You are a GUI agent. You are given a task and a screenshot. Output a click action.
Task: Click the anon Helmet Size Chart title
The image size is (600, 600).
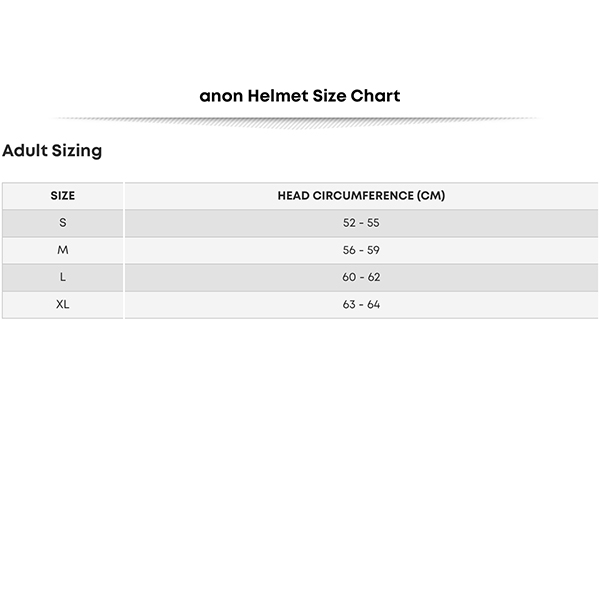[300, 96]
